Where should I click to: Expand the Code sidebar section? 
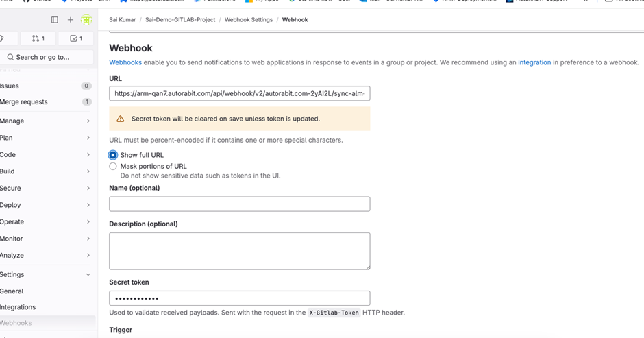point(45,155)
